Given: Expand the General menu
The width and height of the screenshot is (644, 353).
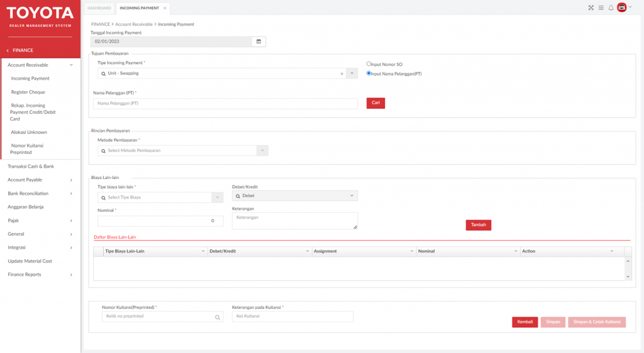Looking at the screenshot, I should click(71, 234).
